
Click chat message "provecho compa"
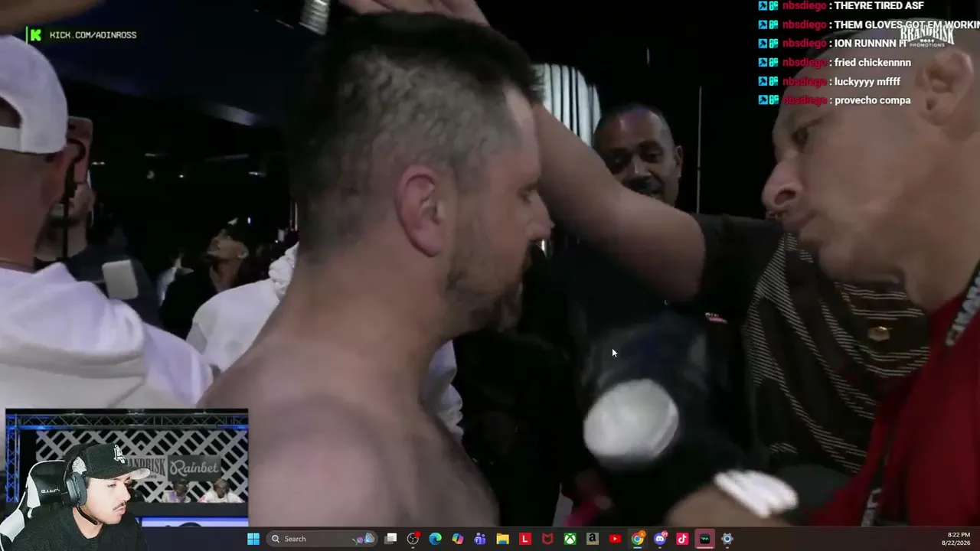[x=872, y=100]
